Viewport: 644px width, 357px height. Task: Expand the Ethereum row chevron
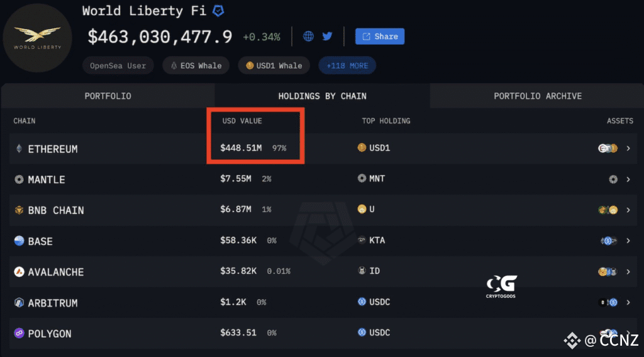pos(628,149)
